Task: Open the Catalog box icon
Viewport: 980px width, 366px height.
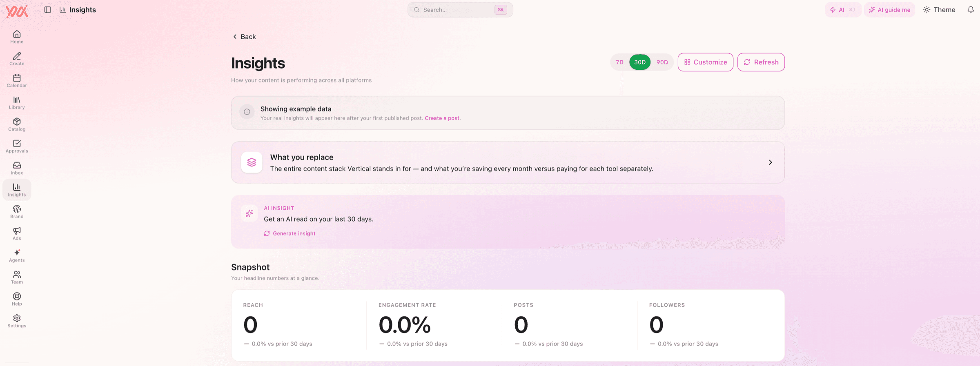Action: point(17,122)
